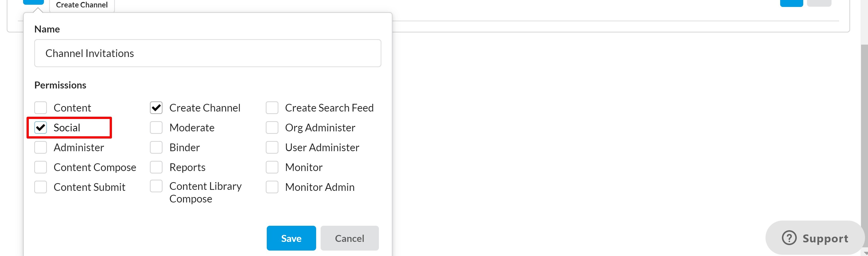The height and width of the screenshot is (256, 868).
Task: Enable the Monitor permission
Action: pyautogui.click(x=272, y=167)
